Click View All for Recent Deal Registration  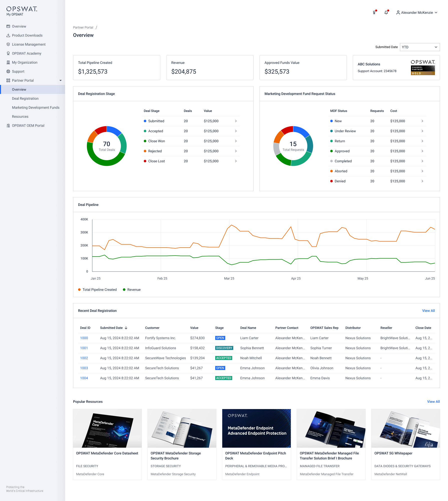click(x=428, y=311)
